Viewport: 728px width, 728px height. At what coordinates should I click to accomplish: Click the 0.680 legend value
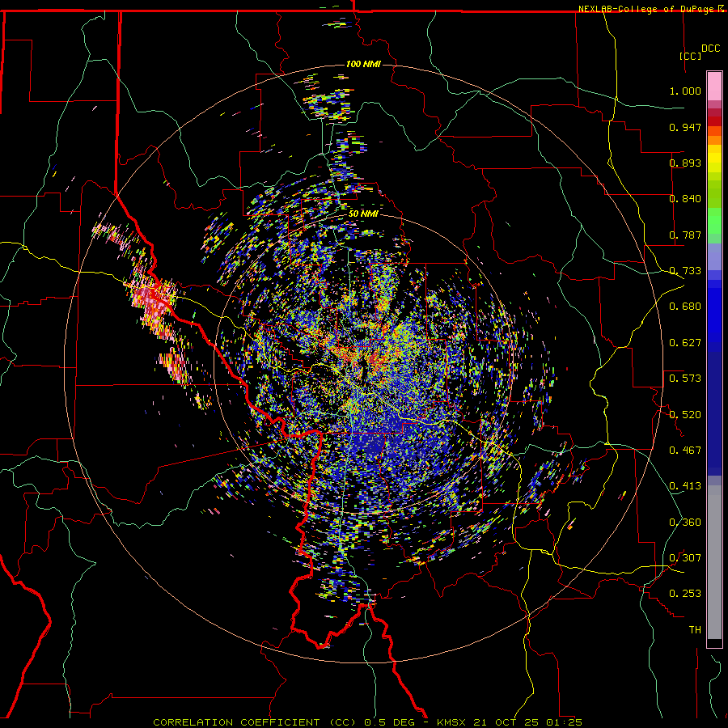click(685, 307)
